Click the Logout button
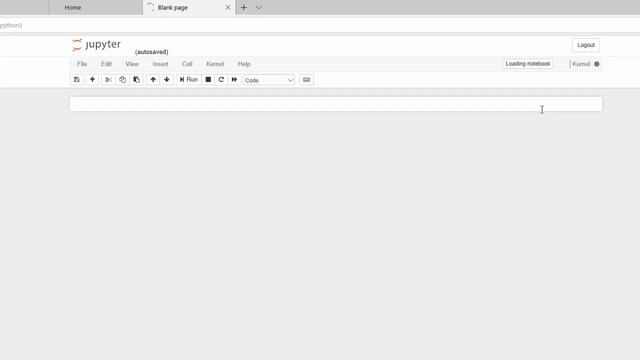This screenshot has width=640, height=360. point(586,45)
